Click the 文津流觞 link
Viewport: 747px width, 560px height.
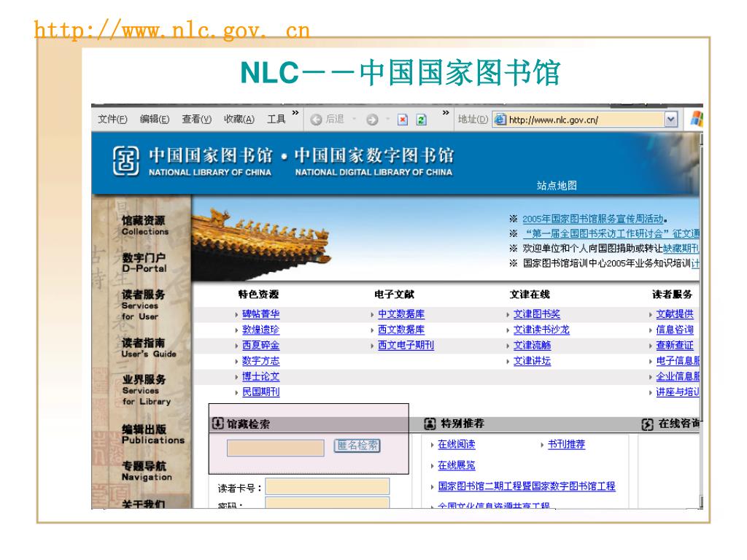tap(532, 345)
